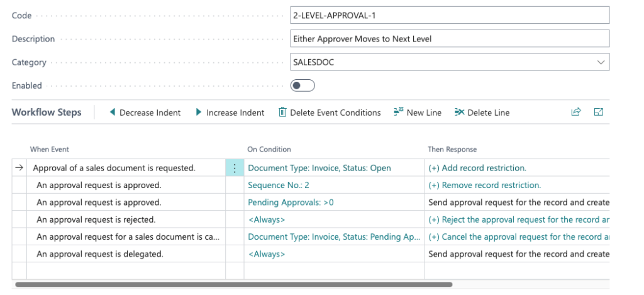Open the three-dot row menu on first step
This screenshot has width=644, height=295.
coord(235,168)
